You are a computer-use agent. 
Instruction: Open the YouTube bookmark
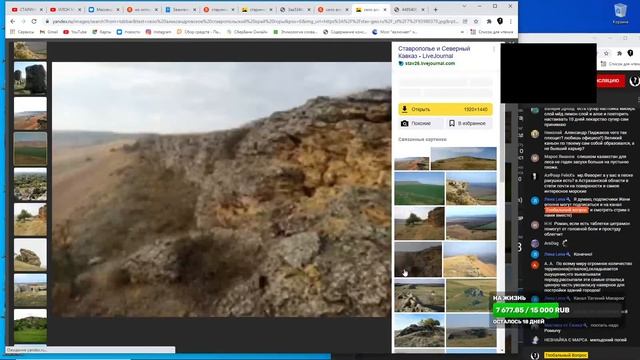click(75, 32)
